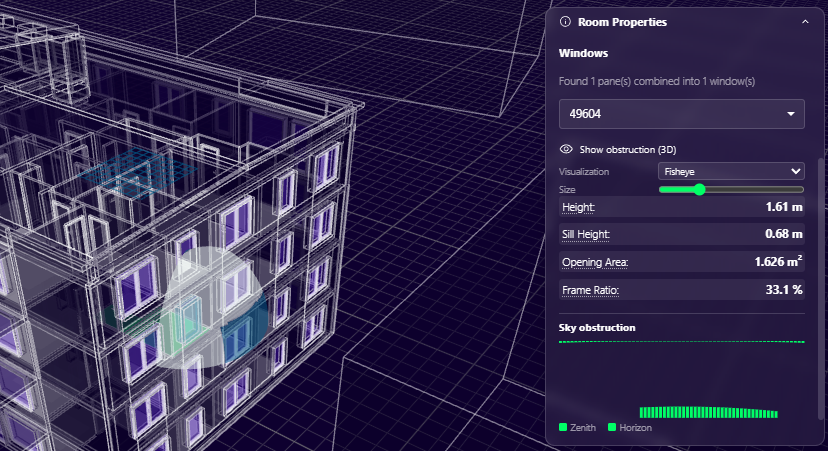Select the 1.626 m² opening area value
Screen dimensions: 828x451
(778, 261)
